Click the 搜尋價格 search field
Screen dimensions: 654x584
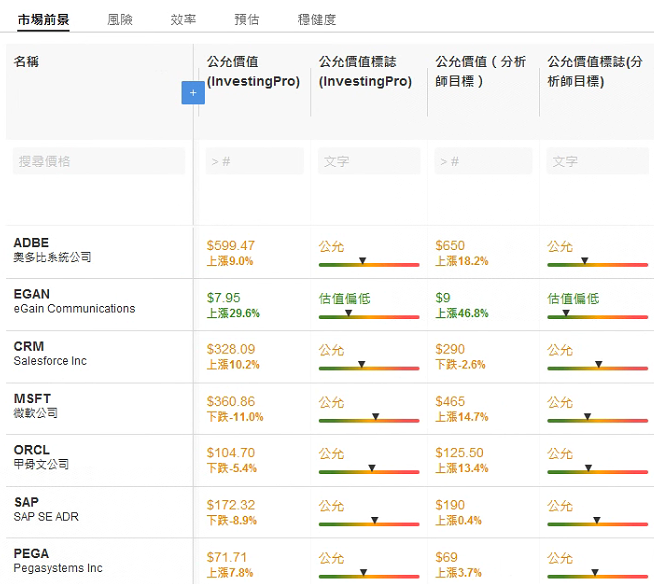point(99,161)
